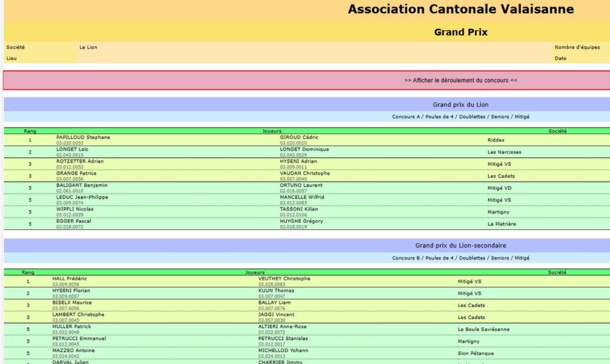This screenshot has height=364, width=610.
Task: Click the Concours A Poules de 4 subtitle
Action: 460,117
